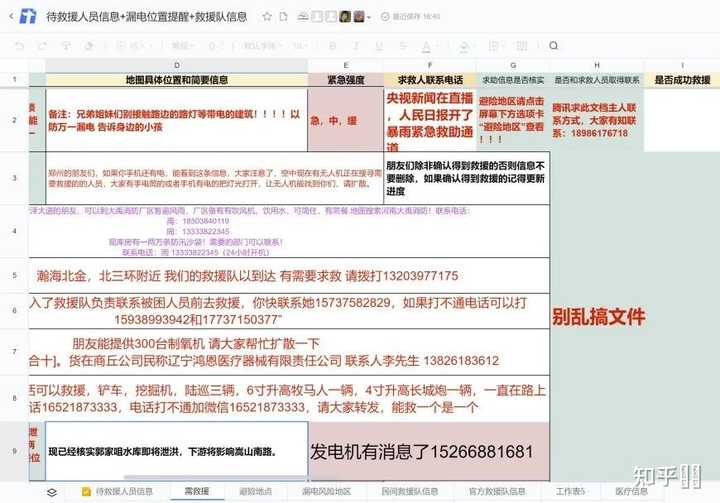
Task: Open the collaborators avatar dropdown arrow
Action: click(369, 17)
